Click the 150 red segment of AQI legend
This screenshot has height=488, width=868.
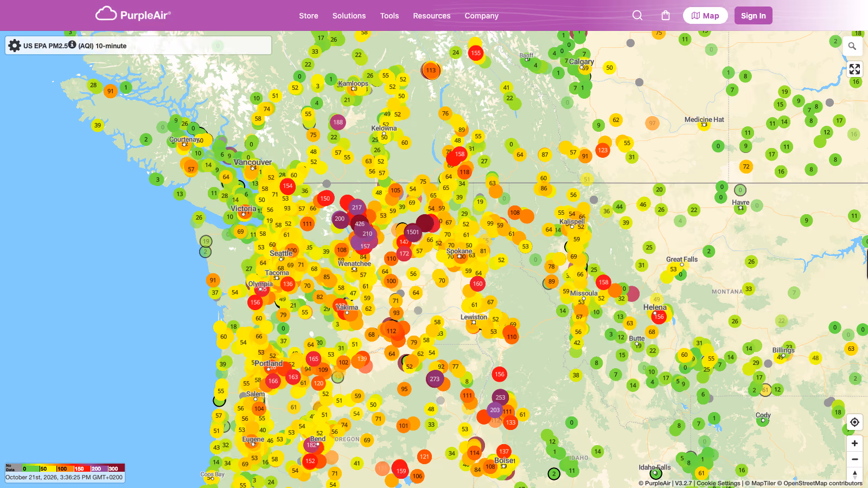[x=82, y=468]
